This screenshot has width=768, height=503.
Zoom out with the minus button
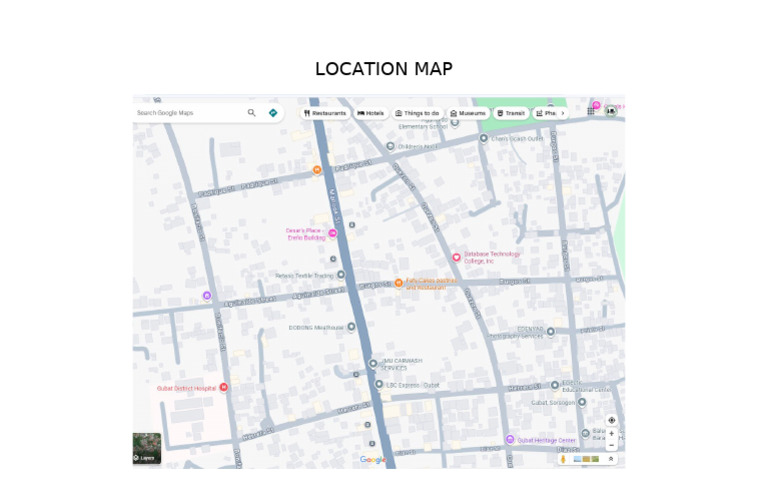pyautogui.click(x=611, y=445)
